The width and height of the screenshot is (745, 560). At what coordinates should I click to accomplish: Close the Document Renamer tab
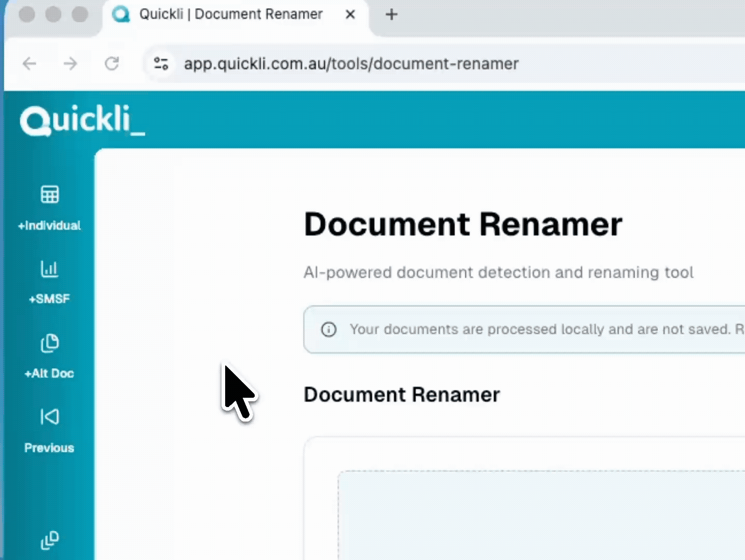pyautogui.click(x=350, y=15)
